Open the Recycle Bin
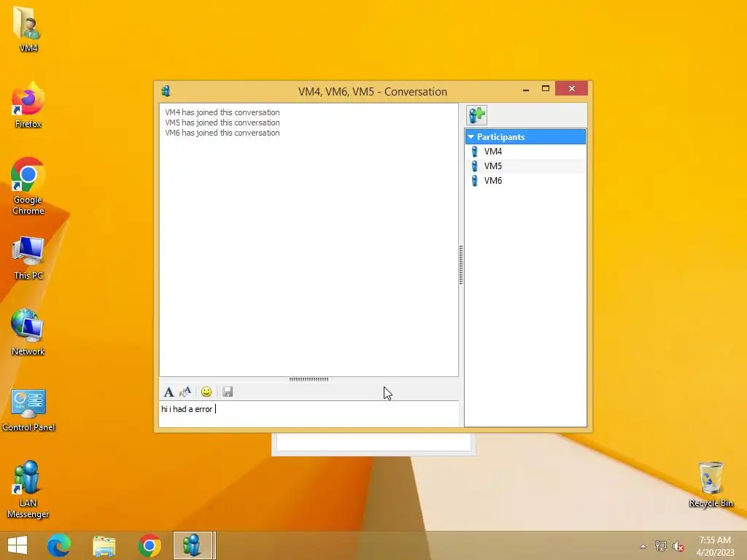The width and height of the screenshot is (747, 560). pyautogui.click(x=711, y=485)
